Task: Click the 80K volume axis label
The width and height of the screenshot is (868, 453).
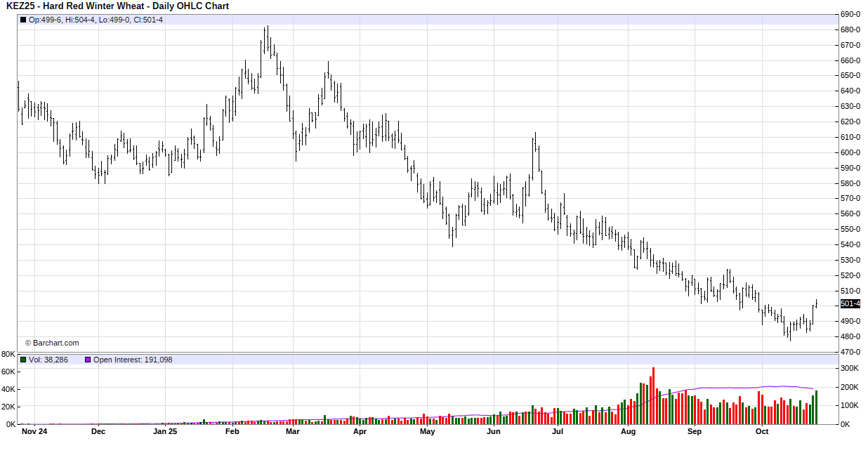Action: (x=8, y=354)
